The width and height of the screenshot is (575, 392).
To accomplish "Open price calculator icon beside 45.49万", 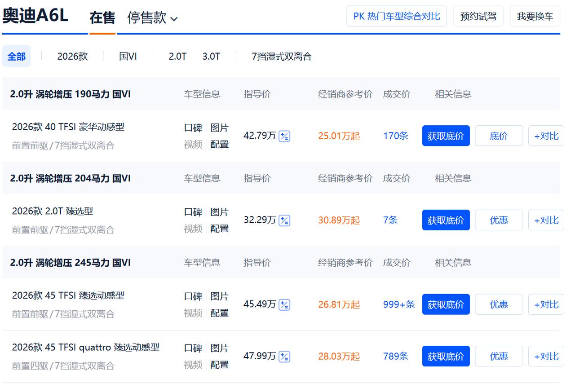I will point(284,305).
